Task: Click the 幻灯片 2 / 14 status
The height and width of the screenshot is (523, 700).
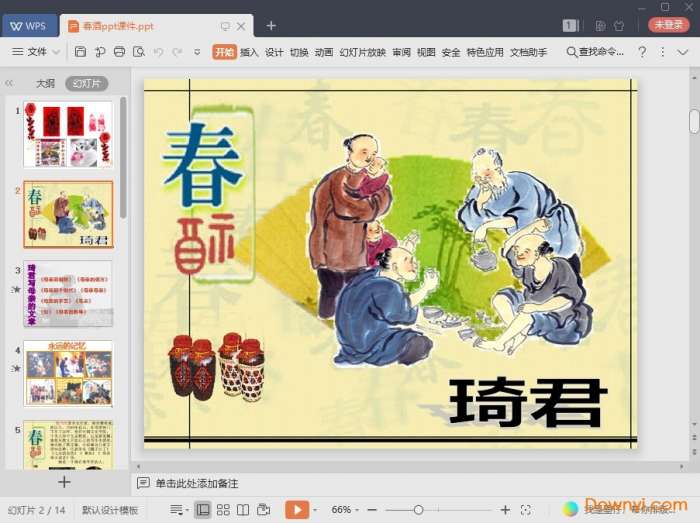Action: (x=37, y=510)
